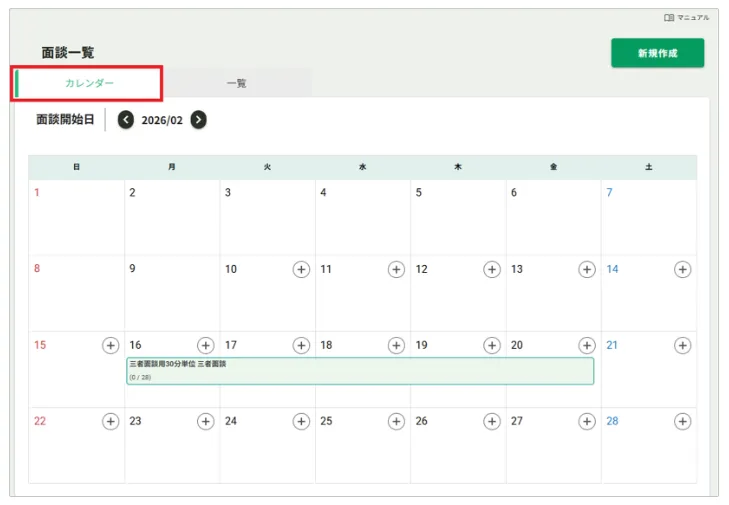Add an interview on February 27
Screen dimensions: 729x505
(587, 421)
